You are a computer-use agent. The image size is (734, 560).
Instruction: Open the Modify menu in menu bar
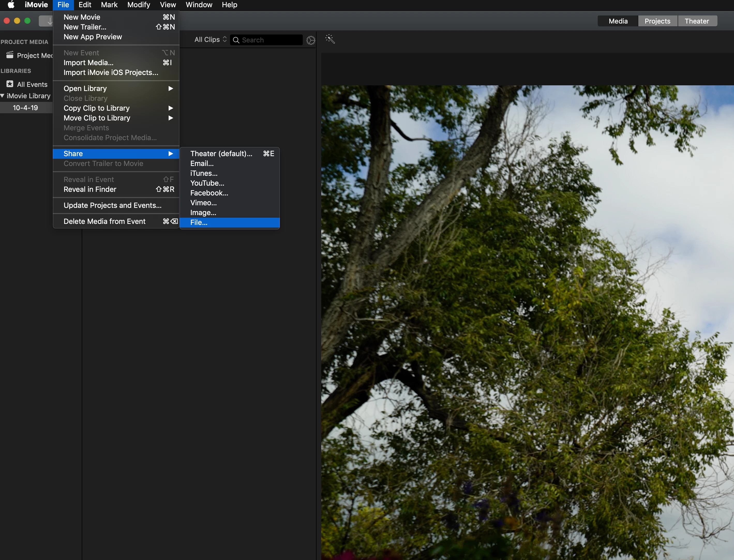pos(138,5)
